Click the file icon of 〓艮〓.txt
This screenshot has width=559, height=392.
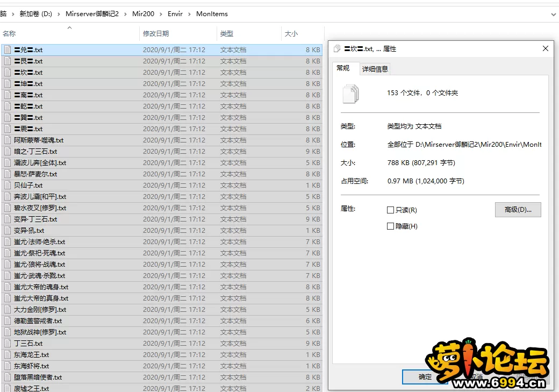8,61
